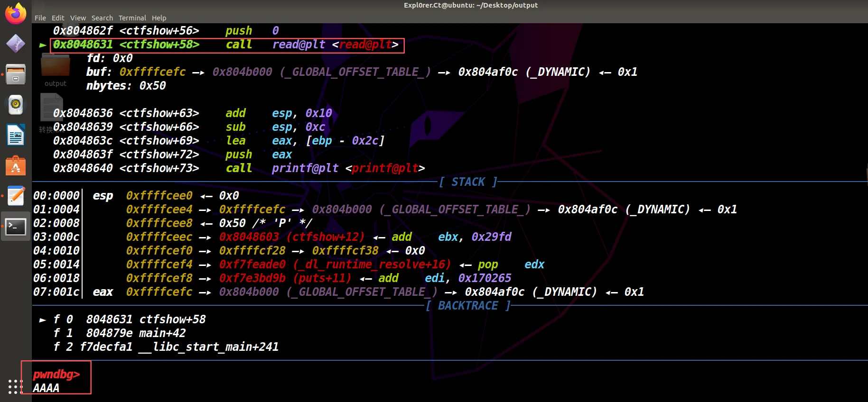Launch Rhythmbox music player from dock

coord(16,105)
